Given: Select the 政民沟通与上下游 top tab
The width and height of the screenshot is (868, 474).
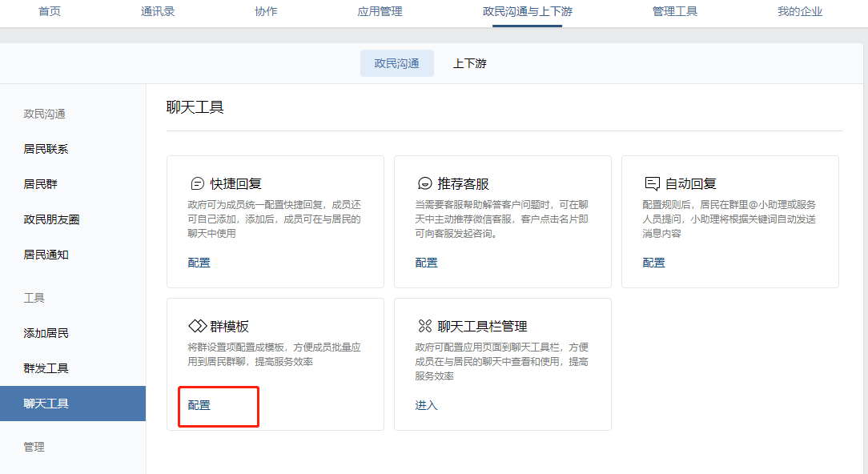Looking at the screenshot, I should click(527, 12).
